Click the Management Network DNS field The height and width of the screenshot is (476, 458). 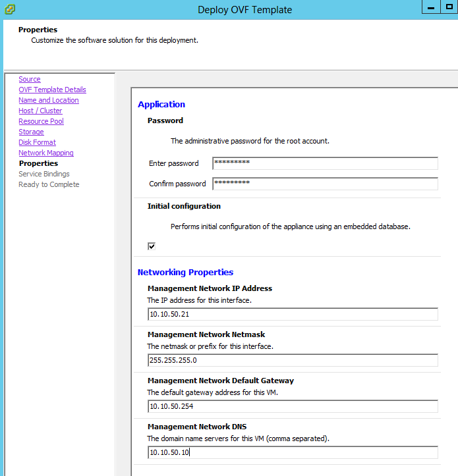tap(293, 452)
